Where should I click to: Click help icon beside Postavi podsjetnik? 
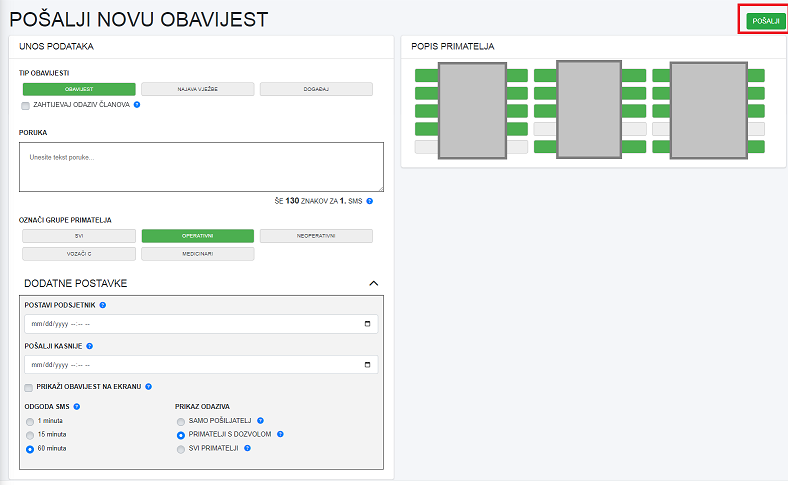click(103, 305)
